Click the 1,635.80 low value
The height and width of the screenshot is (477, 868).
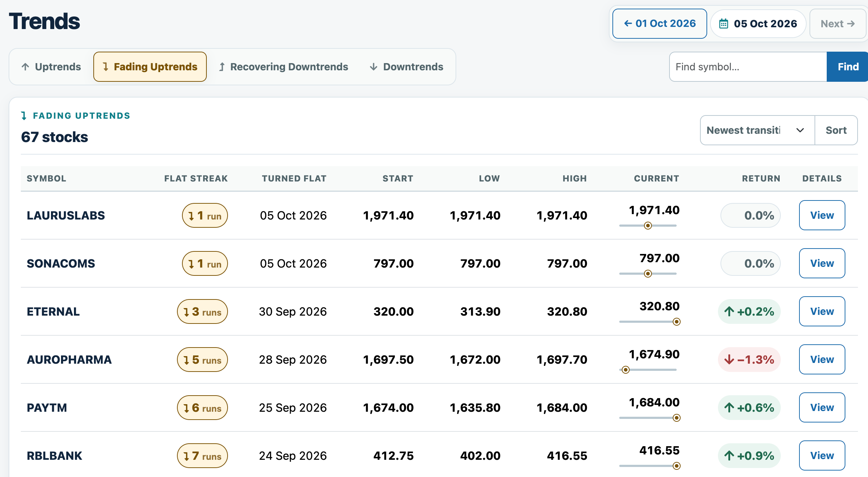[x=475, y=408]
